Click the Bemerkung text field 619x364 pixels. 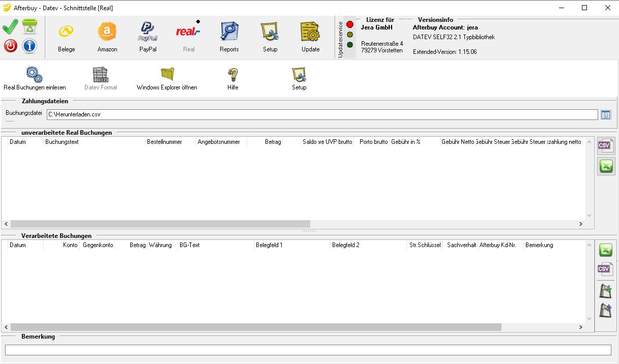308,350
